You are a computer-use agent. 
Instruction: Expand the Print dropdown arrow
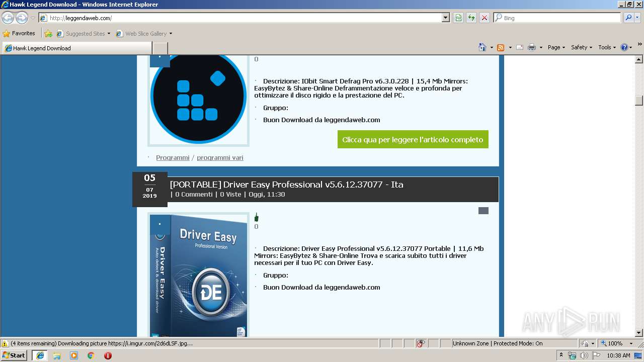pos(541,47)
